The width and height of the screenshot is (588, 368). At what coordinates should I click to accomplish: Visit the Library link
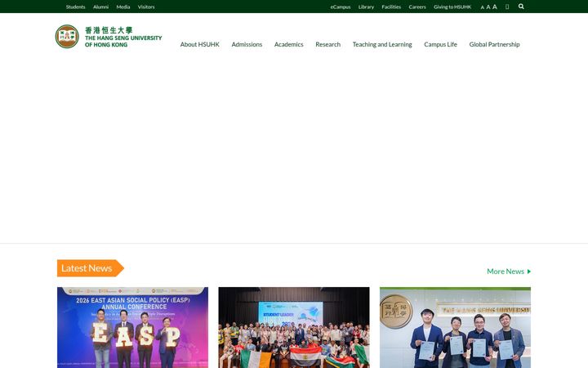pos(366,7)
